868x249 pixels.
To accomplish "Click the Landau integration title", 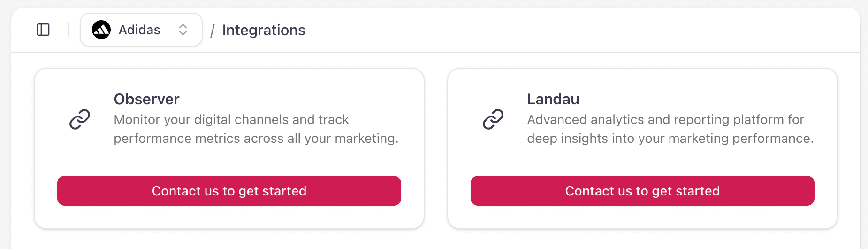I will pyautogui.click(x=553, y=99).
